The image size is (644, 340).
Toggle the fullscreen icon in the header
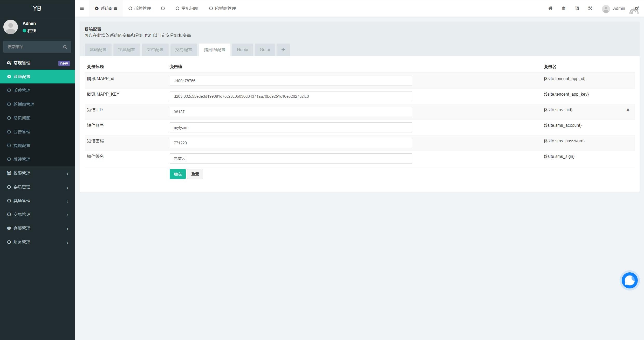pos(590,8)
